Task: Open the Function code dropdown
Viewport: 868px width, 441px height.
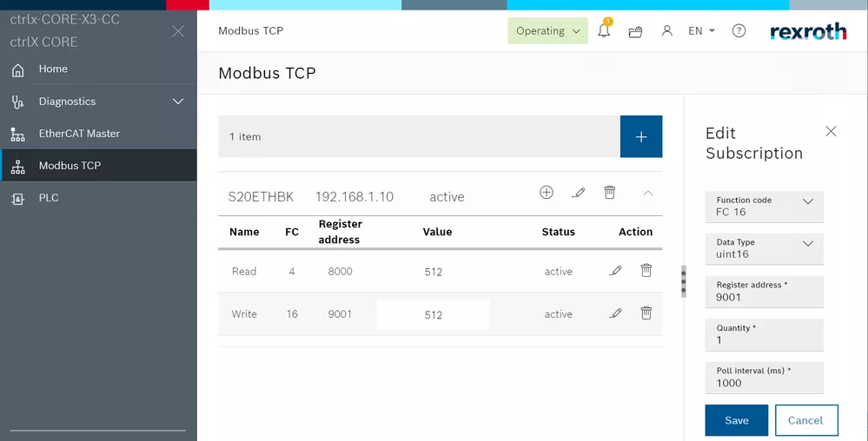Action: point(764,207)
